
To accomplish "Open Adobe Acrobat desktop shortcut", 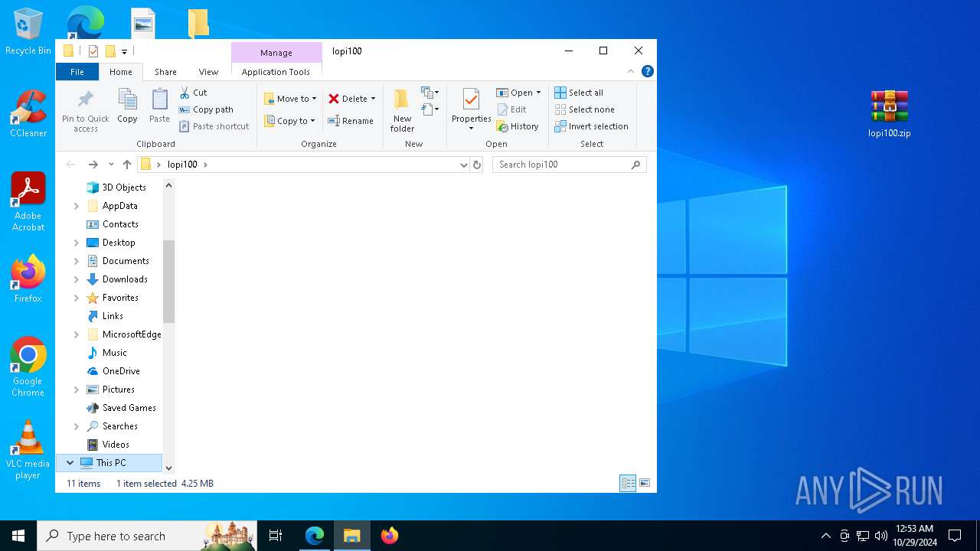I will (x=28, y=201).
